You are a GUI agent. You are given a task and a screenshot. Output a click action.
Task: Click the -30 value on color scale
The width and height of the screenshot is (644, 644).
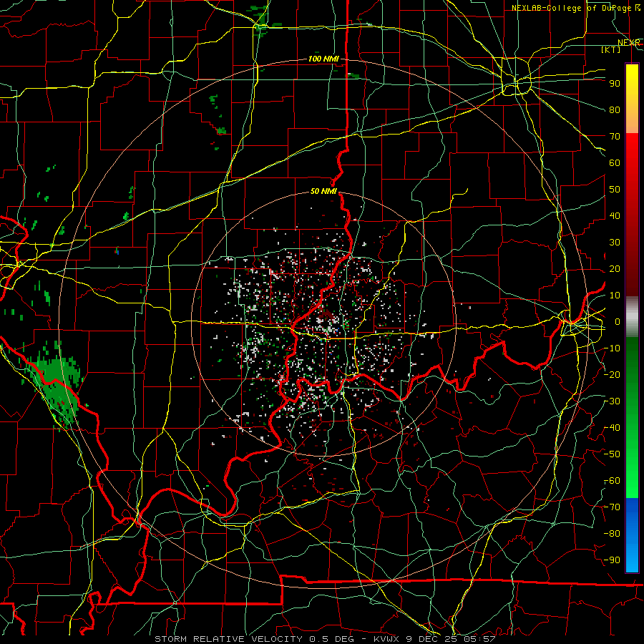[x=612, y=401]
